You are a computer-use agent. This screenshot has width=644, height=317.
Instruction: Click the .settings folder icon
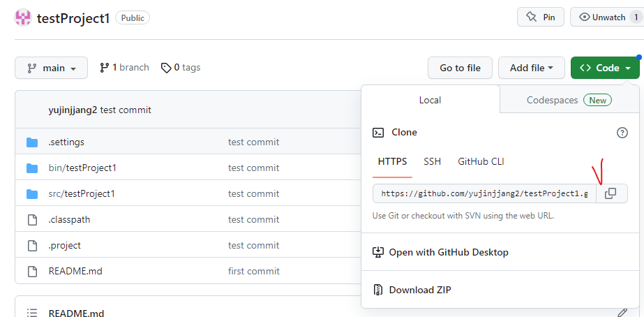[31, 142]
